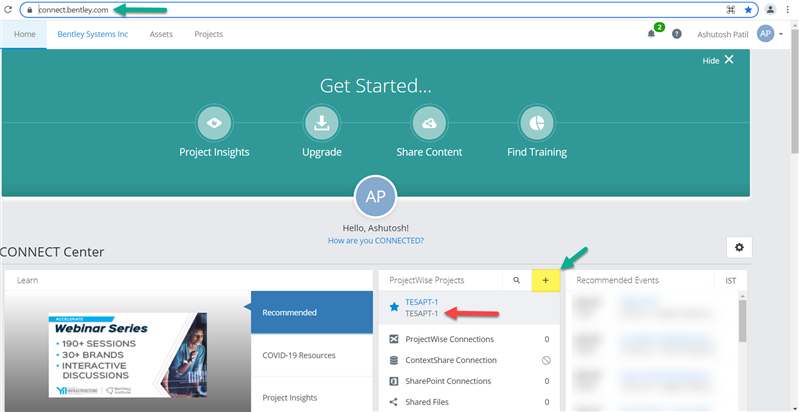Click the large AP profile circle
Image resolution: width=799 pixels, height=412 pixels.
coord(376,197)
